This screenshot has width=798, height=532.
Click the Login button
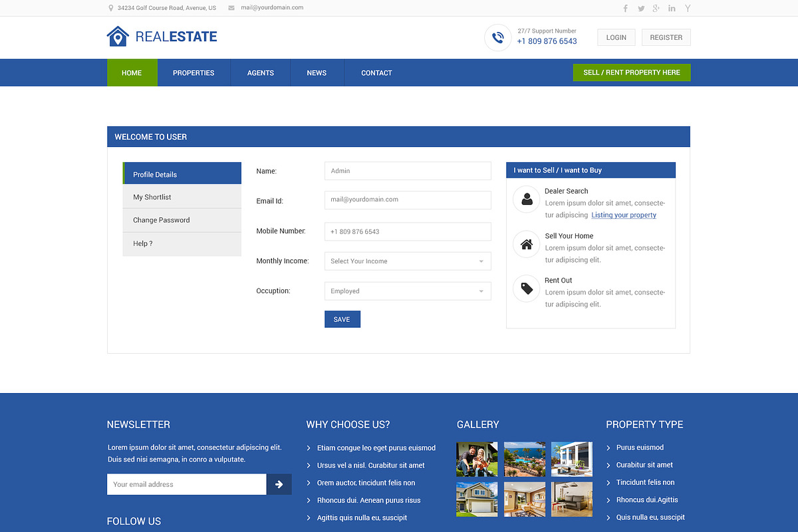click(x=616, y=37)
